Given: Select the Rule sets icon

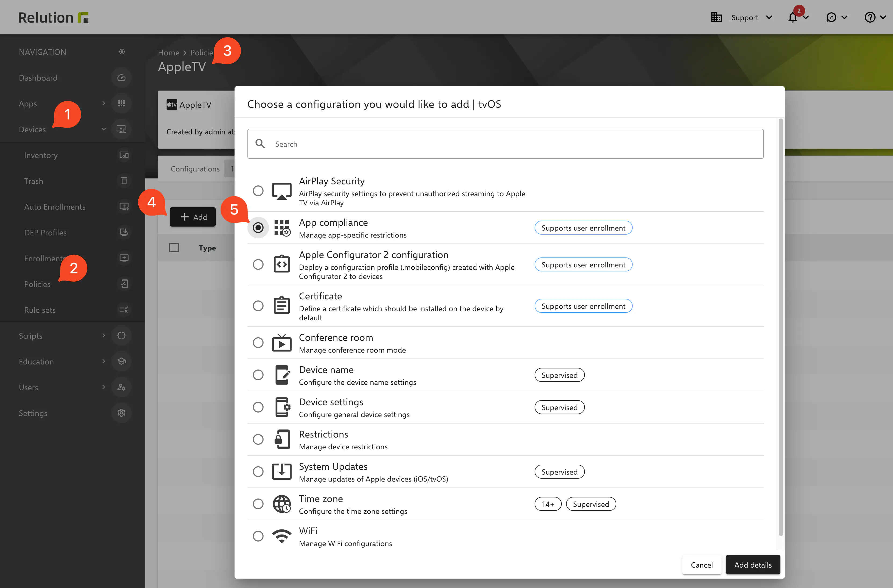Looking at the screenshot, I should coord(124,310).
